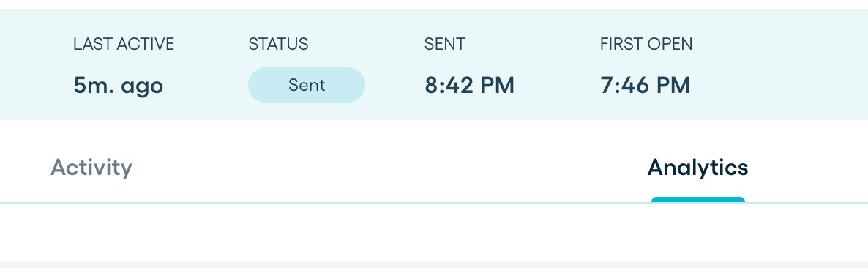Click the LAST ACTIVE label

tap(124, 44)
